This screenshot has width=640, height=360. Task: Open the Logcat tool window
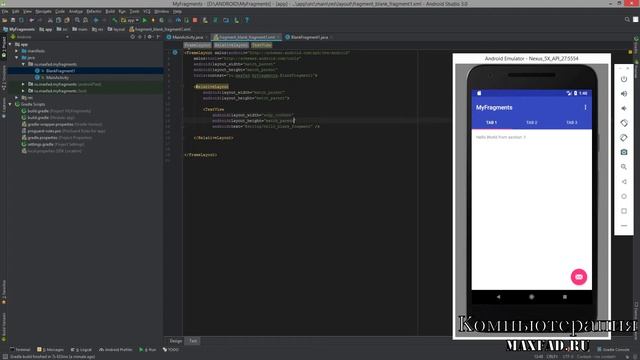[x=81, y=350]
